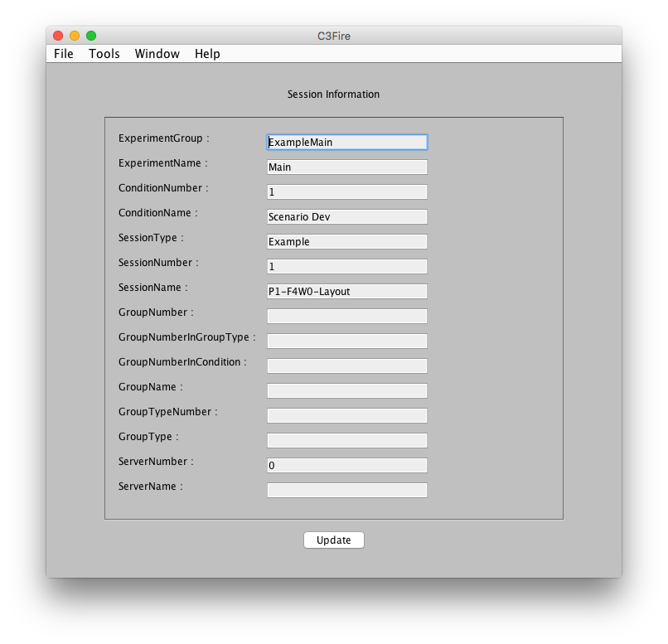Select the GroupNumberInCondition input box
This screenshot has width=668, height=644.
(x=346, y=366)
